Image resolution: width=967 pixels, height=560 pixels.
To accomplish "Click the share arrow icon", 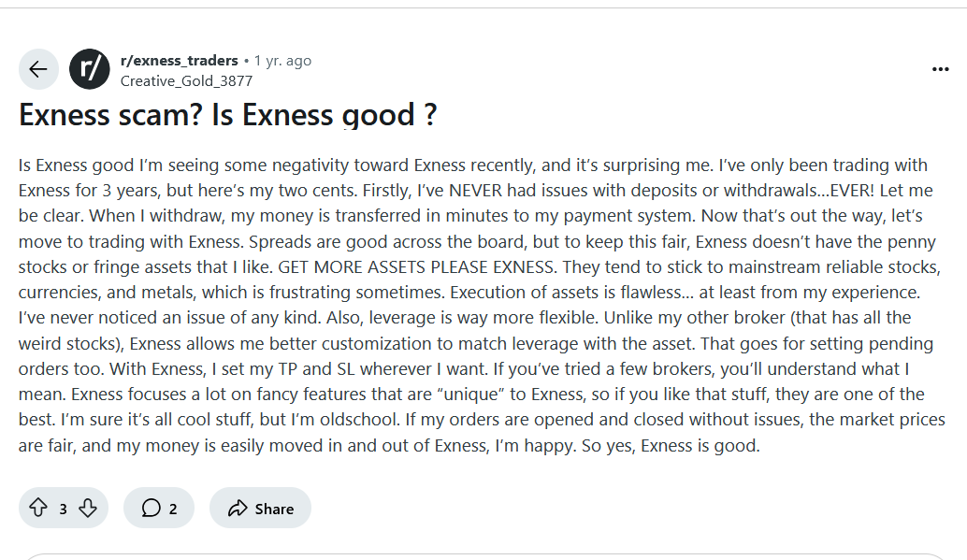I will coord(238,508).
